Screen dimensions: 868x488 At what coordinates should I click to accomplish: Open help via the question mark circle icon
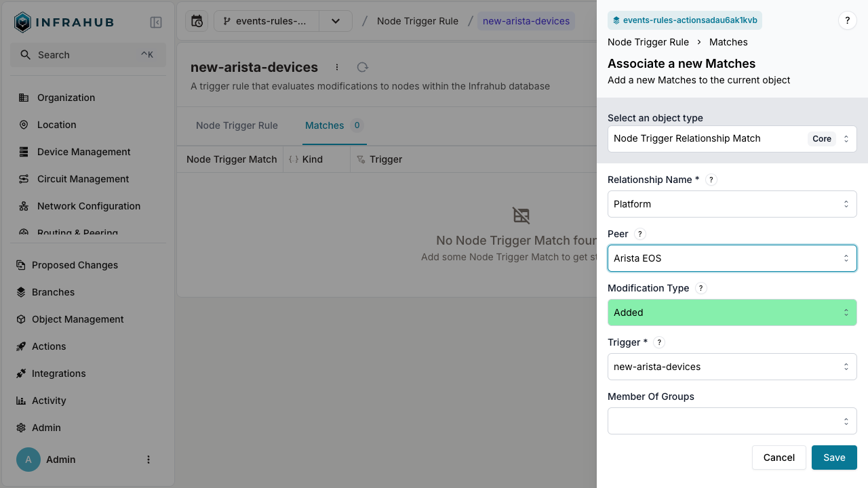coord(847,20)
